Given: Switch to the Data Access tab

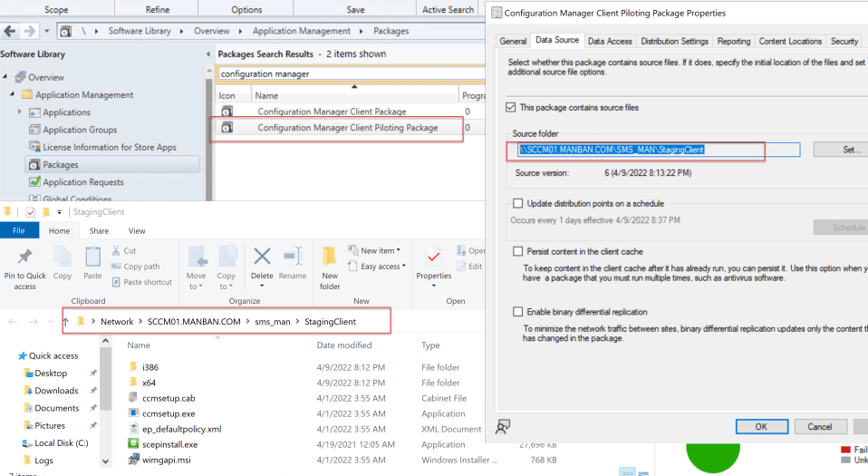Looking at the screenshot, I should click(x=610, y=41).
